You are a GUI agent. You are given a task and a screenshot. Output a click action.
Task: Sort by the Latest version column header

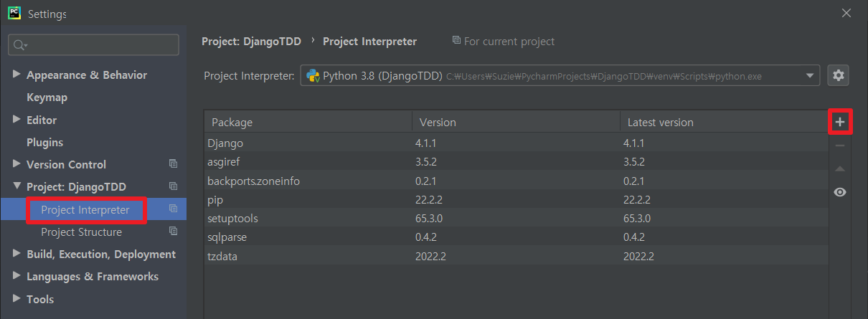click(724, 122)
